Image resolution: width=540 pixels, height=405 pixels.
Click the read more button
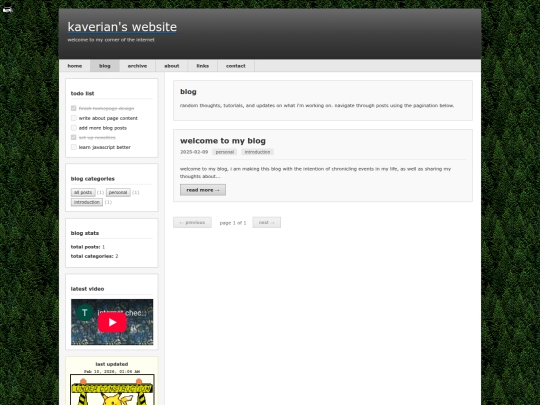coord(203,190)
